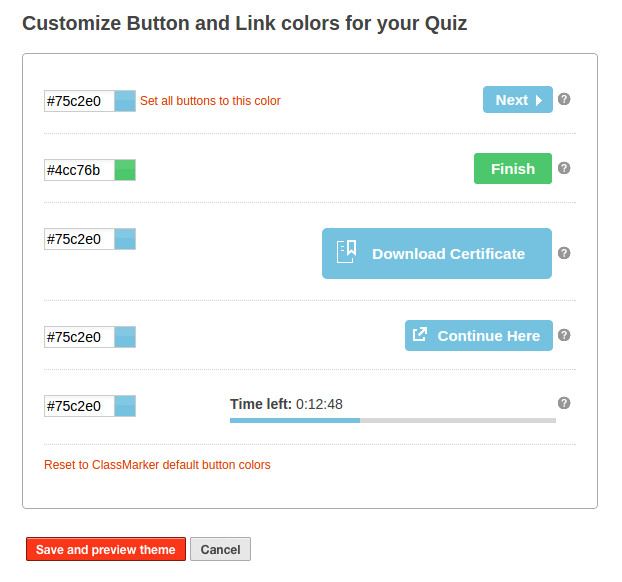Click the Time left progress bar

pos(392,420)
